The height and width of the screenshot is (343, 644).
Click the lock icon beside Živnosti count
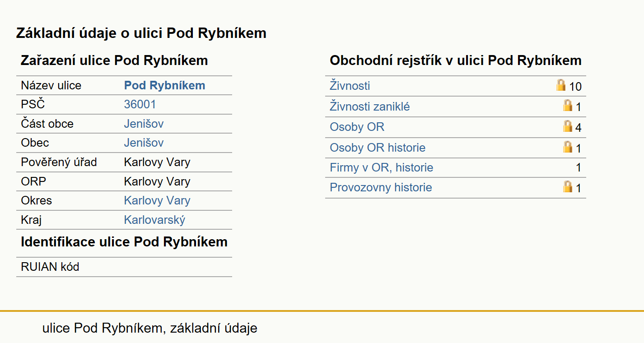(x=561, y=85)
